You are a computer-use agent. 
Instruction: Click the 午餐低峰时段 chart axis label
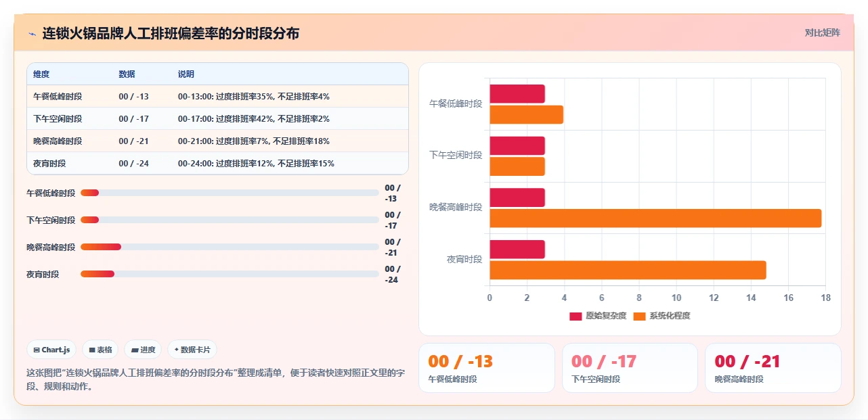[456, 103]
